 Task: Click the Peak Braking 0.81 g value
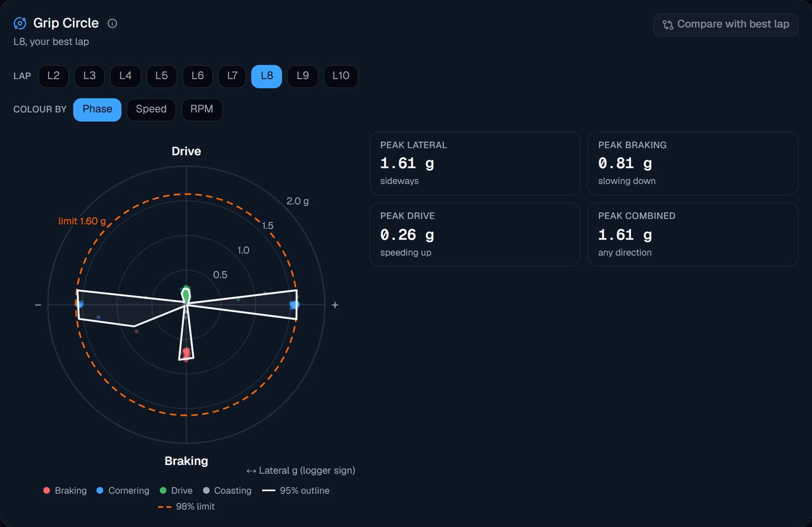625,163
